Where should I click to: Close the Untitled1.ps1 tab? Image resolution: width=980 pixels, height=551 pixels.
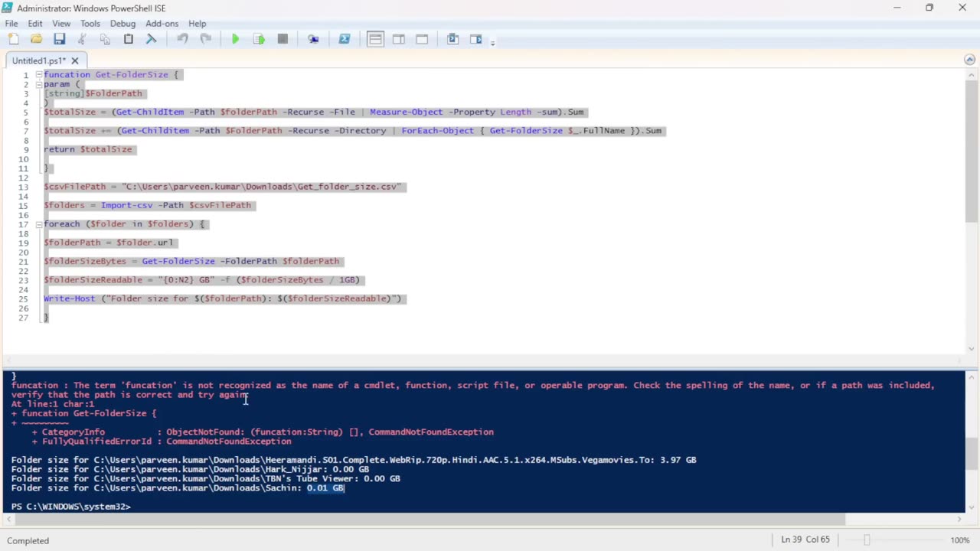pyautogui.click(x=75, y=60)
